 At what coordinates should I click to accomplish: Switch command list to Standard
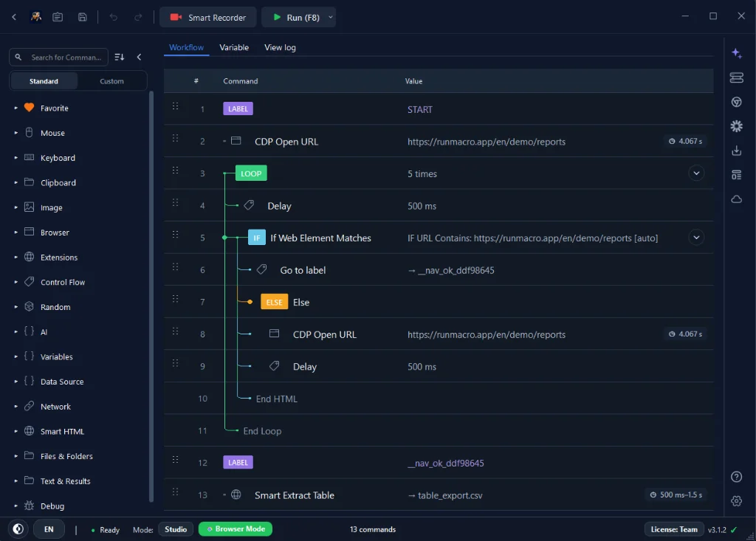click(44, 81)
